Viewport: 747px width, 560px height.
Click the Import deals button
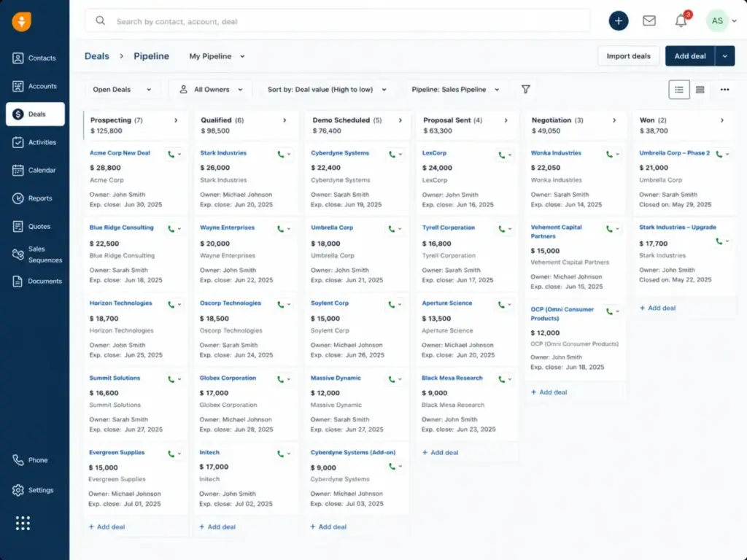[628, 56]
